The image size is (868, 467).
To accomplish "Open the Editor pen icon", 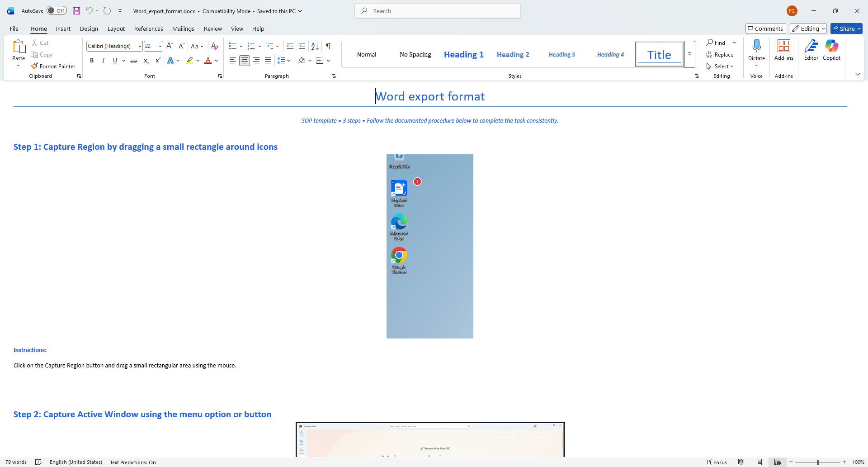I will click(x=811, y=50).
